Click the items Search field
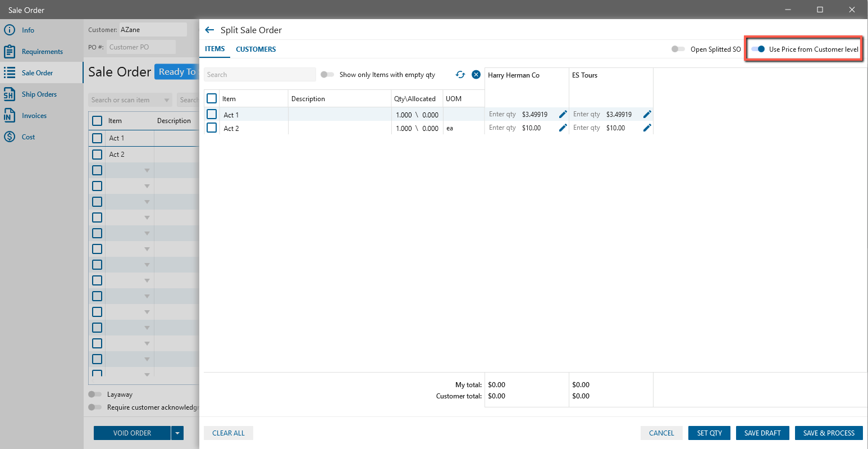The width and height of the screenshot is (868, 449). click(x=260, y=75)
